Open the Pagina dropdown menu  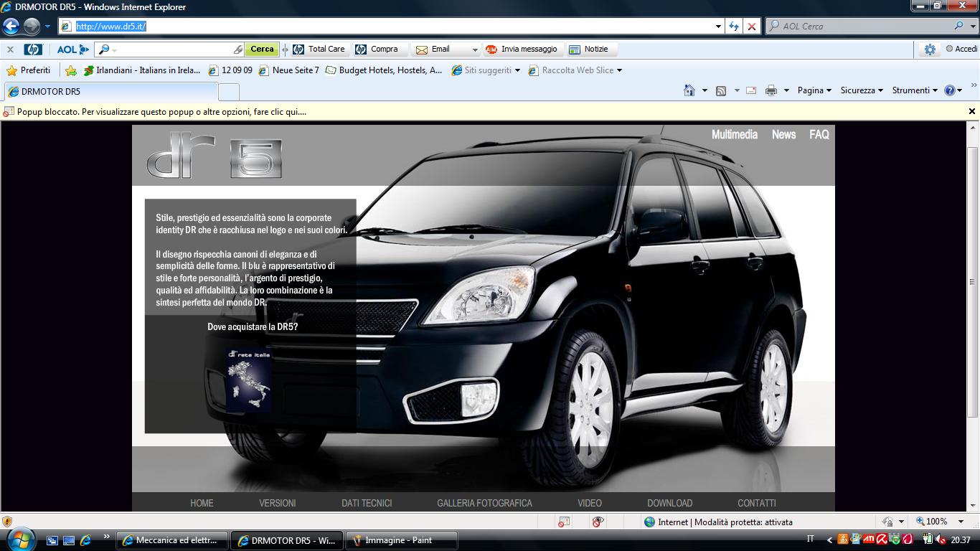(x=814, y=90)
